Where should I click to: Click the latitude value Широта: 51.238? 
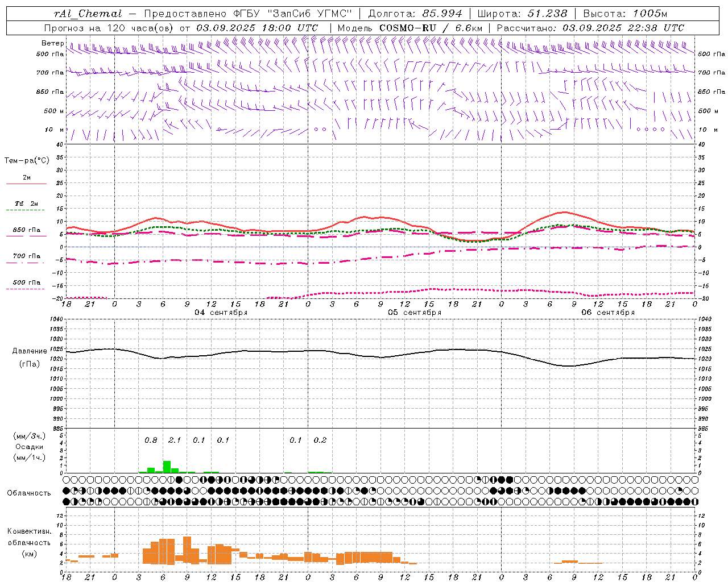click(x=522, y=14)
